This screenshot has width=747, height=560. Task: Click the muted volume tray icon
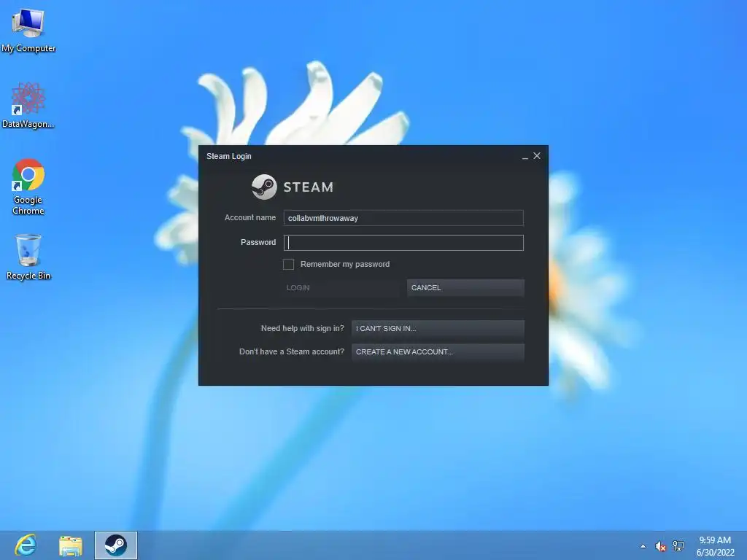click(x=660, y=546)
